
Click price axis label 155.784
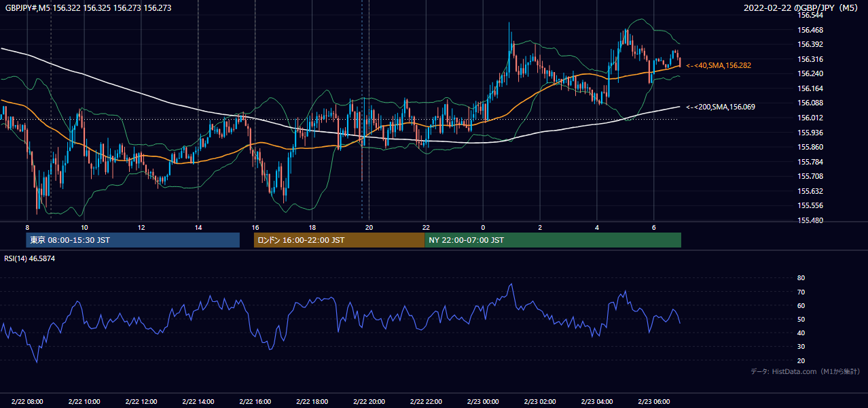(x=810, y=162)
